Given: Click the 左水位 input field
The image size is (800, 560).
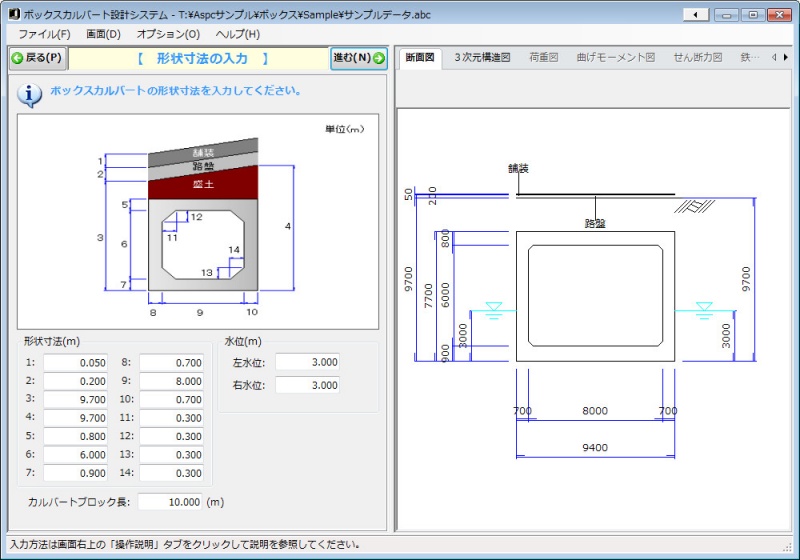Looking at the screenshot, I should click(308, 362).
